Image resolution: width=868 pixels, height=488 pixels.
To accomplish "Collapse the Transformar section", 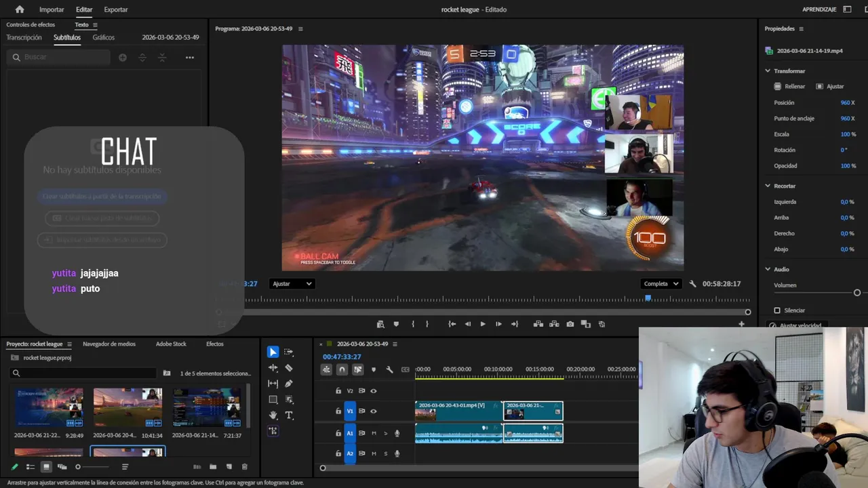I will click(x=768, y=70).
